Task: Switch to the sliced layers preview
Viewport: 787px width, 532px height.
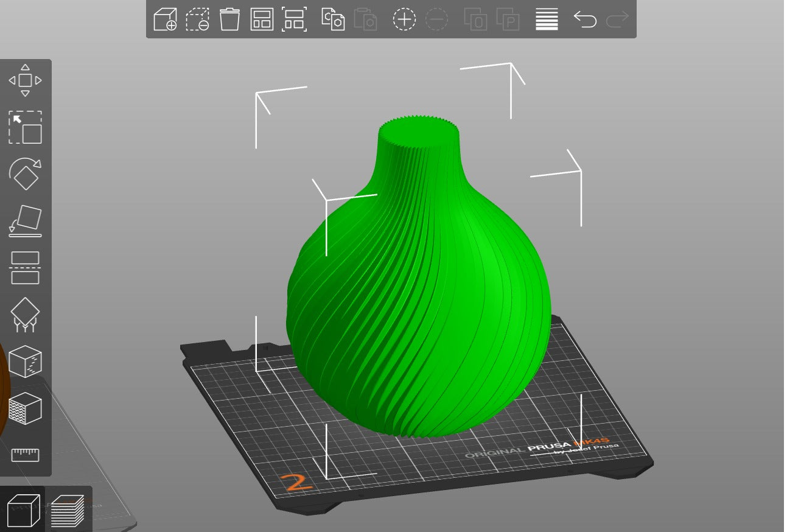Action: pos(68,510)
